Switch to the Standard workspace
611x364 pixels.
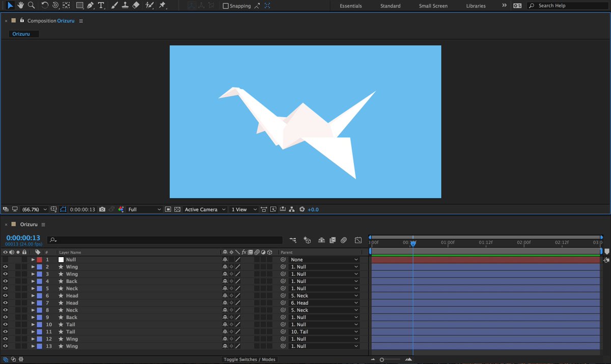390,6
